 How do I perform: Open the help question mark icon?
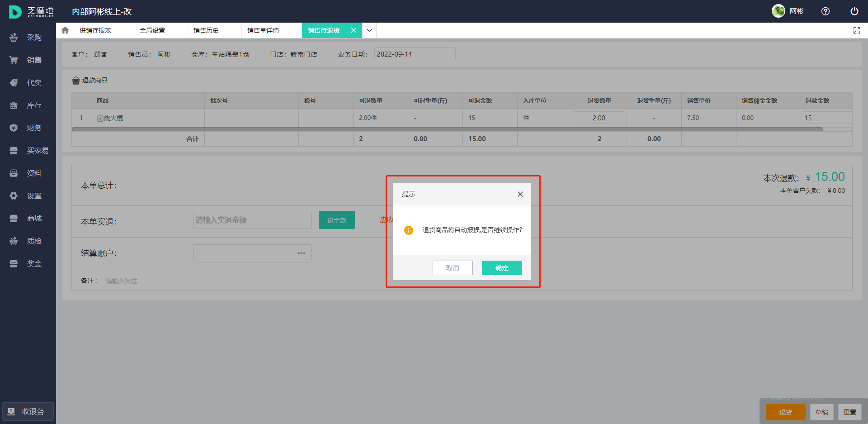826,11
